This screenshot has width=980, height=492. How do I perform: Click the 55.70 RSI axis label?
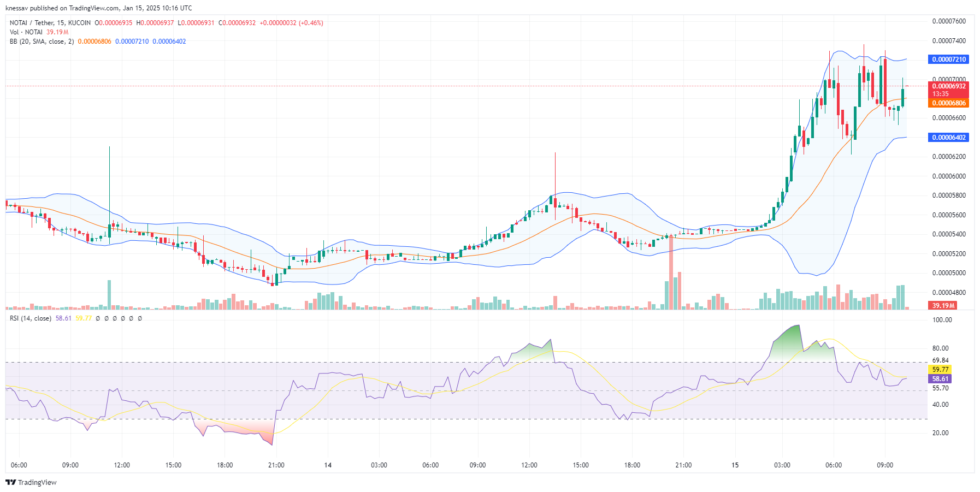pyautogui.click(x=940, y=388)
